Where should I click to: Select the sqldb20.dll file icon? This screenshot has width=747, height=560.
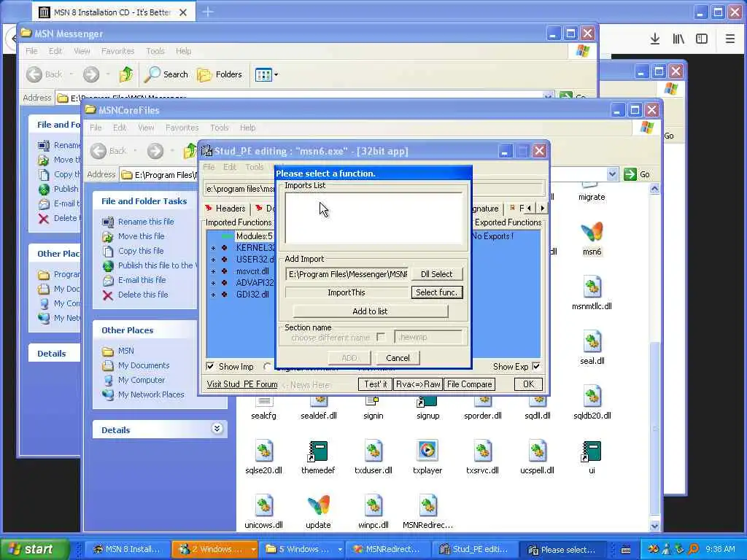tap(592, 396)
